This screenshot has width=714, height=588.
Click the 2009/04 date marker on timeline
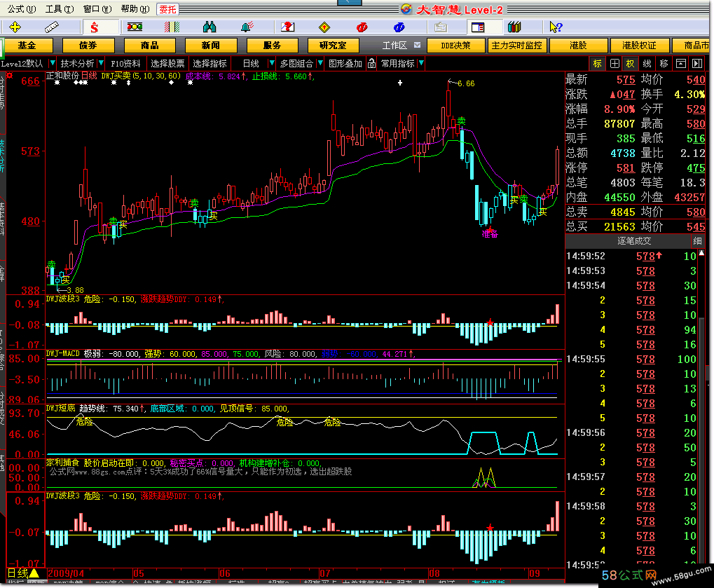[66, 573]
